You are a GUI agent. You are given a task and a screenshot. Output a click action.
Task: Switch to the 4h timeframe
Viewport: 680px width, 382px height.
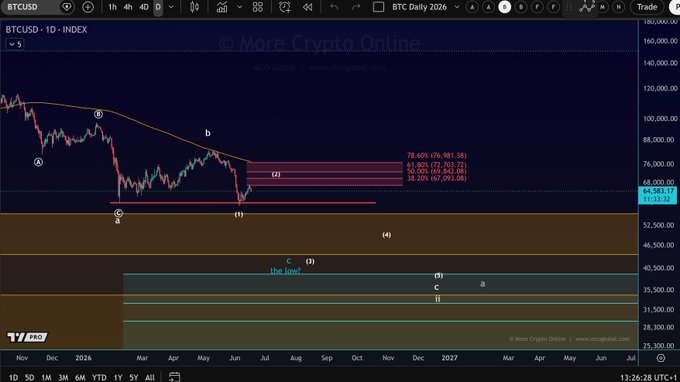128,7
